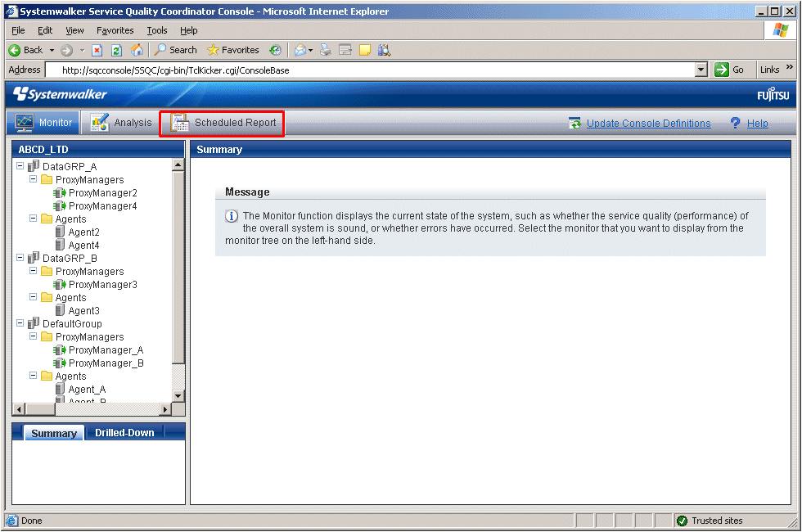Collapse Agents under DataGRP_B
Image resolution: width=802 pixels, height=532 pixels.
(x=34, y=296)
